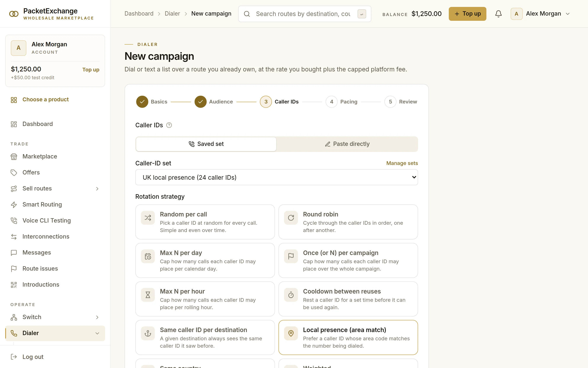Open Messages in sidebar
588x368 pixels.
[55, 253]
